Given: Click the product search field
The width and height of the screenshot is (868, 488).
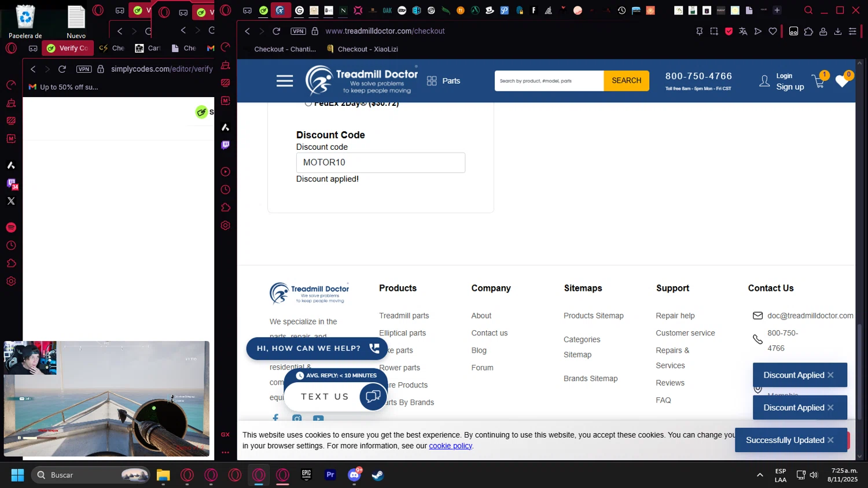Looking at the screenshot, I should [x=549, y=81].
